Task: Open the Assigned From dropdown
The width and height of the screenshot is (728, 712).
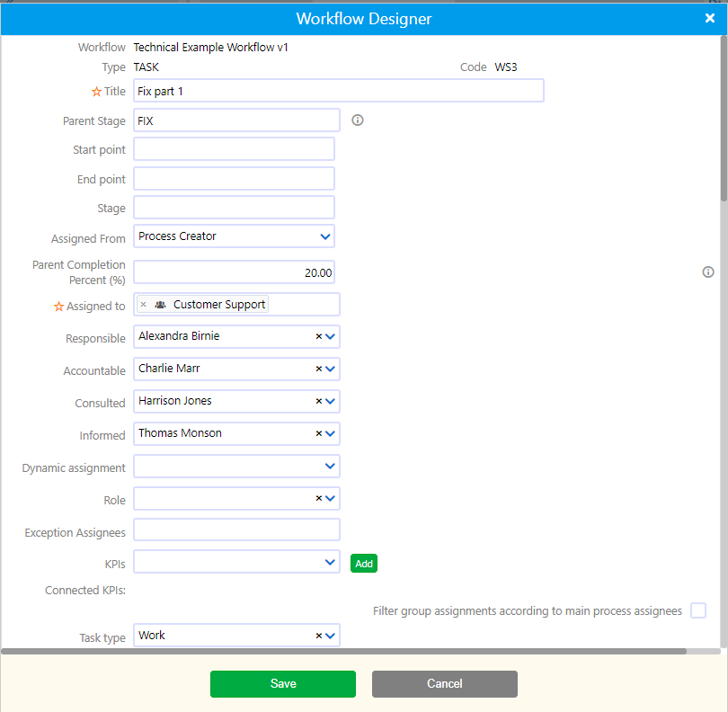Action: point(326,236)
